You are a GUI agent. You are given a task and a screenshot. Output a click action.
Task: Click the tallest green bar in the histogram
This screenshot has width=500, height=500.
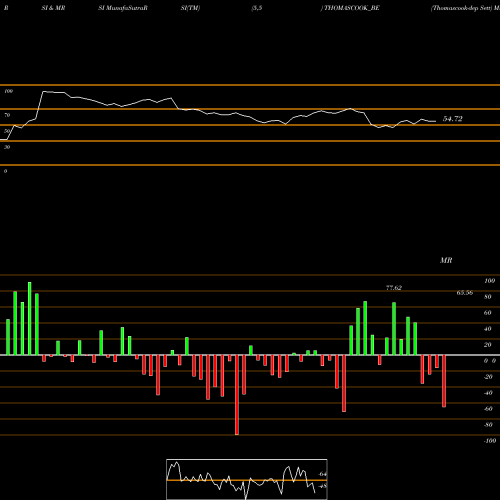(x=30, y=319)
